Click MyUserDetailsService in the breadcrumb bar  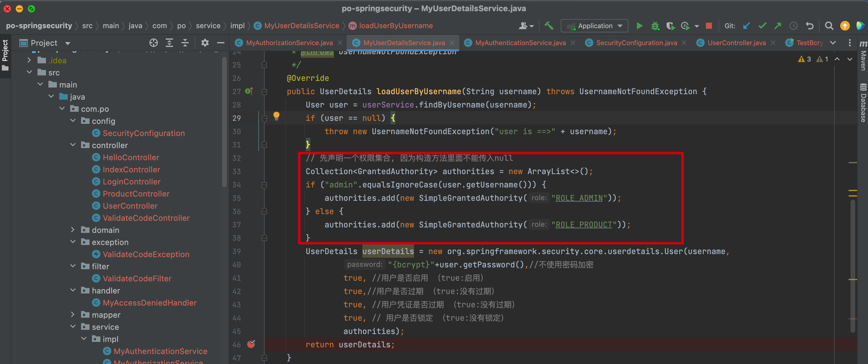click(x=301, y=26)
